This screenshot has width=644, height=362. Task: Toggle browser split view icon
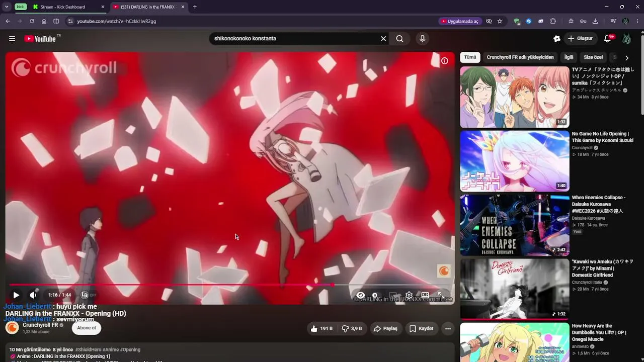(x=56, y=21)
